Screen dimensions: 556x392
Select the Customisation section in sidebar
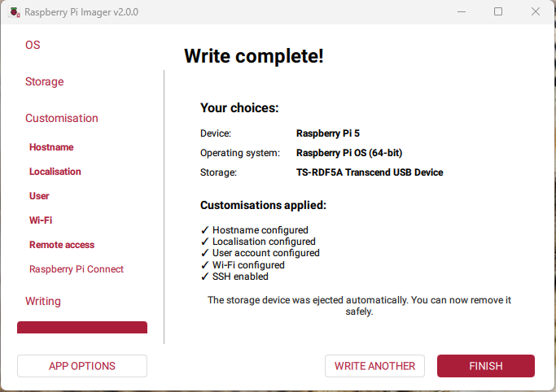click(x=62, y=118)
